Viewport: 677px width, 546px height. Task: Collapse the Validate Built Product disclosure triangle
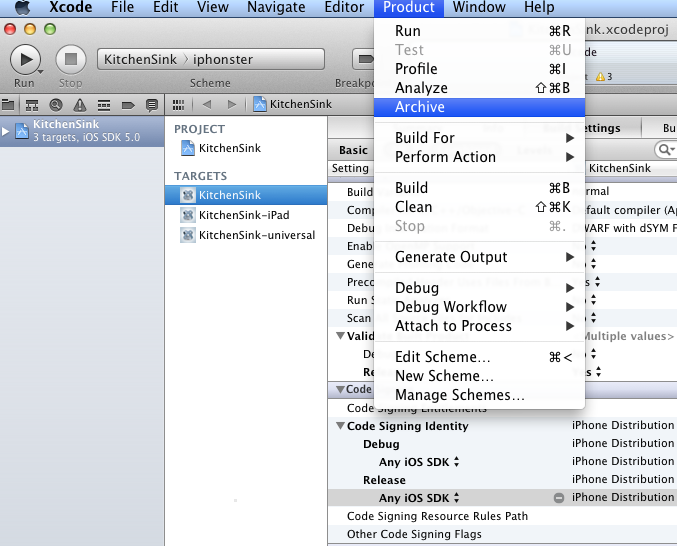[x=340, y=336]
